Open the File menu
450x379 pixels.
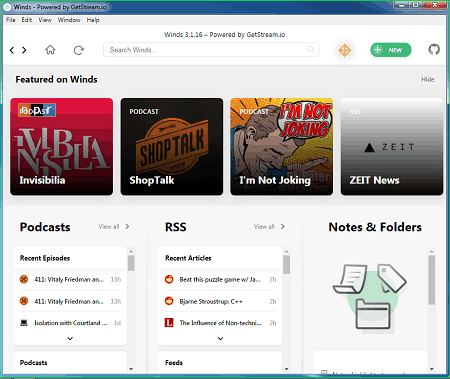point(11,20)
